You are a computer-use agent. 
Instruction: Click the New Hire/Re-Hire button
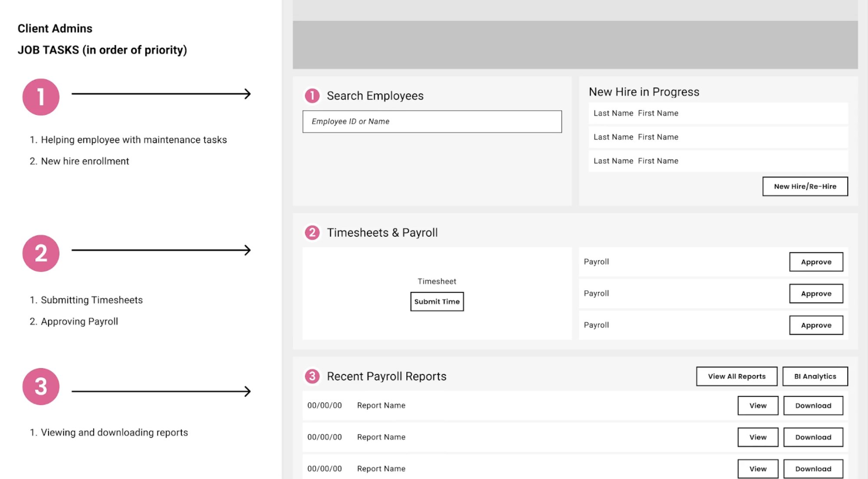pos(805,186)
